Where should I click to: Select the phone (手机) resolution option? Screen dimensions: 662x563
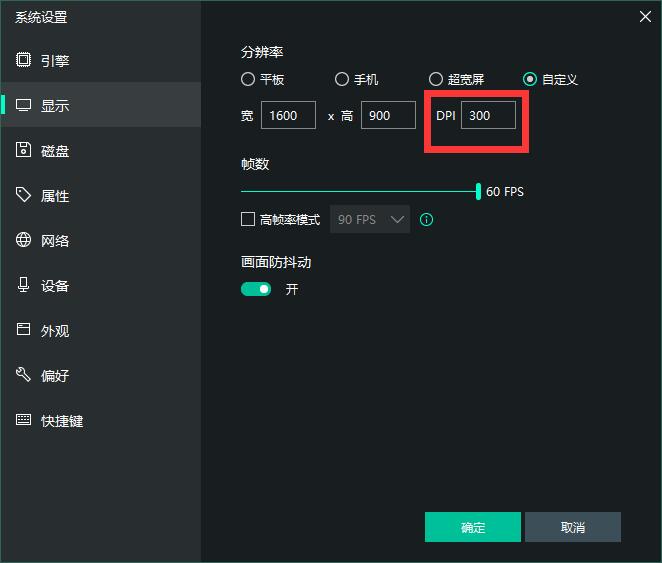pyautogui.click(x=342, y=79)
